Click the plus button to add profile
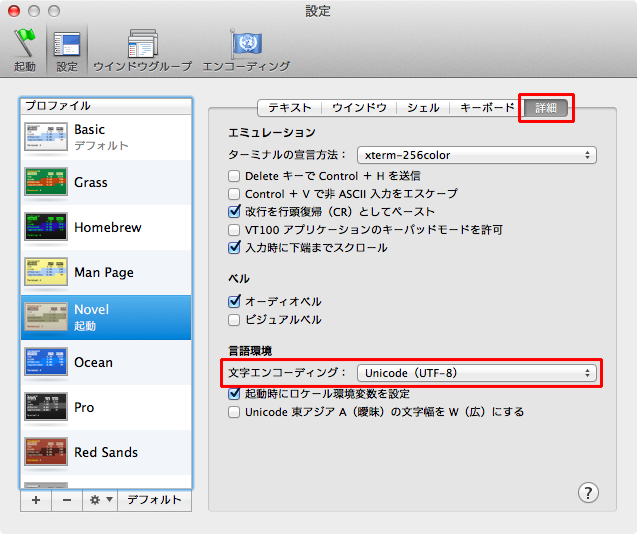The height and width of the screenshot is (534, 637). point(35,500)
